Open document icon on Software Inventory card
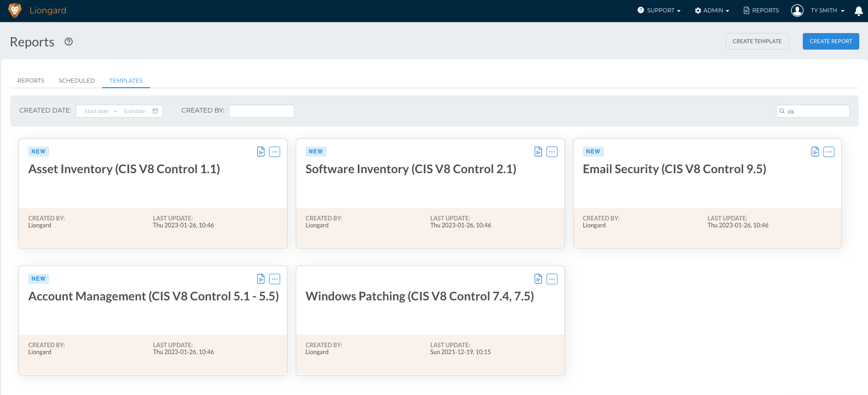Image resolution: width=868 pixels, height=395 pixels. 538,152
